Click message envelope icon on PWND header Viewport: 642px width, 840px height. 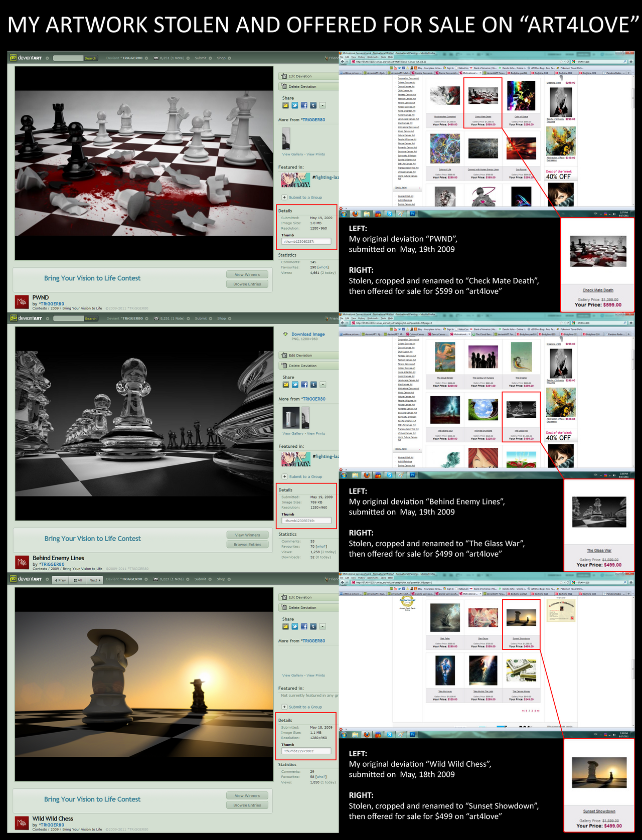tap(156, 58)
